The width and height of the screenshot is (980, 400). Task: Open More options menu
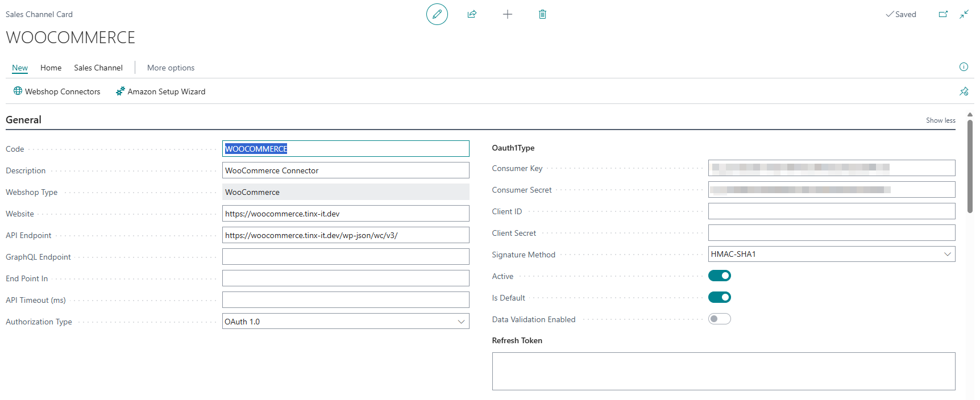(x=171, y=68)
